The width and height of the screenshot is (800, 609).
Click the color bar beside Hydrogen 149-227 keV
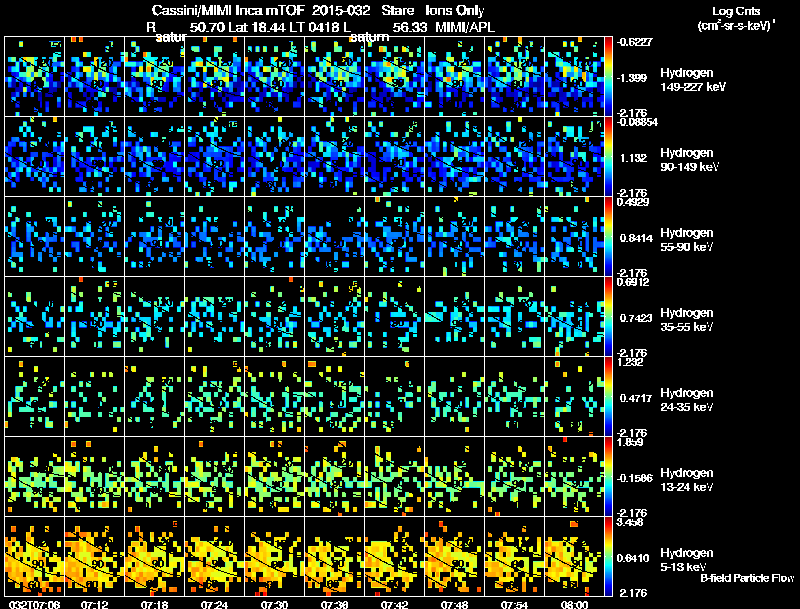pos(608,77)
